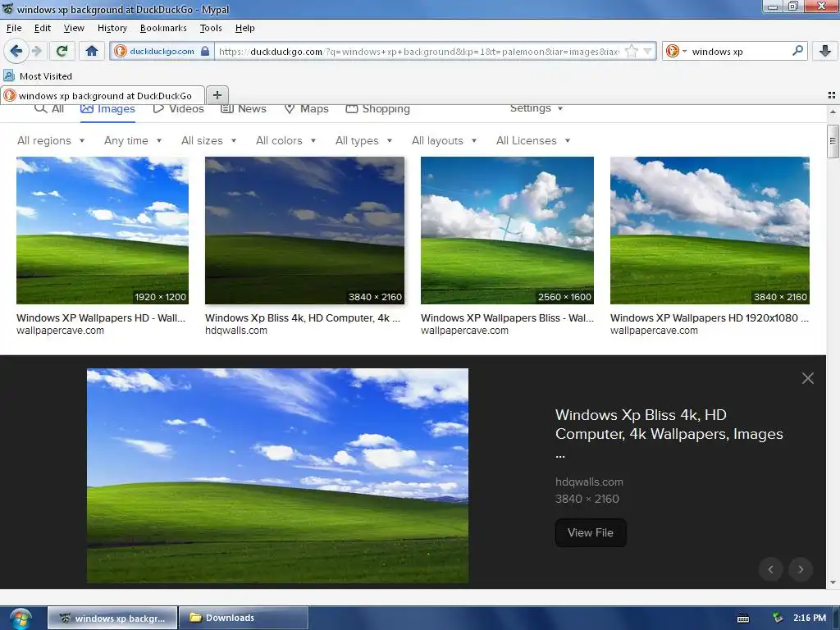Open the Edit menu
The width and height of the screenshot is (840, 630).
(x=43, y=28)
